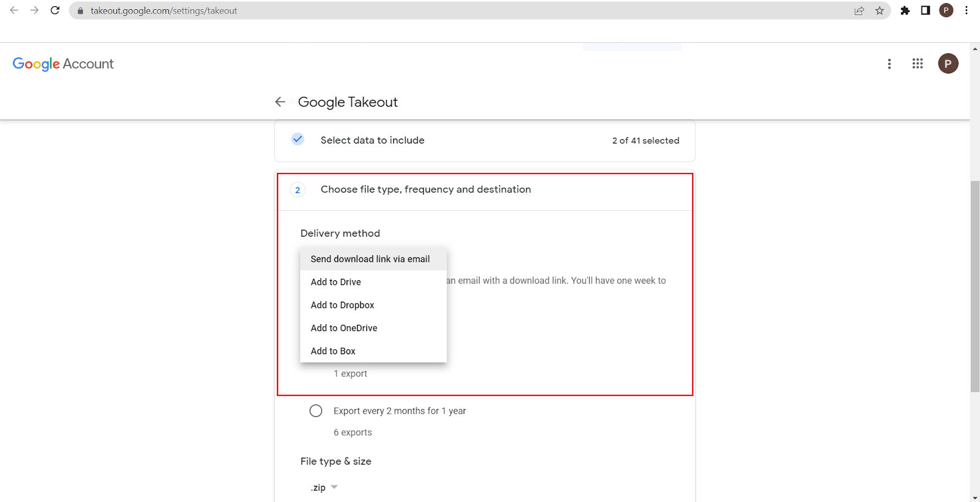Expand the Select data to include step

pyautogui.click(x=485, y=141)
